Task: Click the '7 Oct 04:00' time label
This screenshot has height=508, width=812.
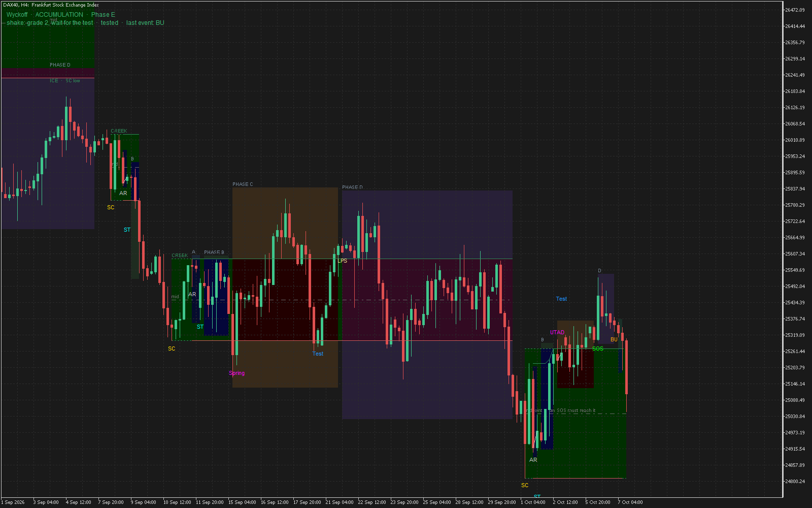Action: [x=630, y=502]
